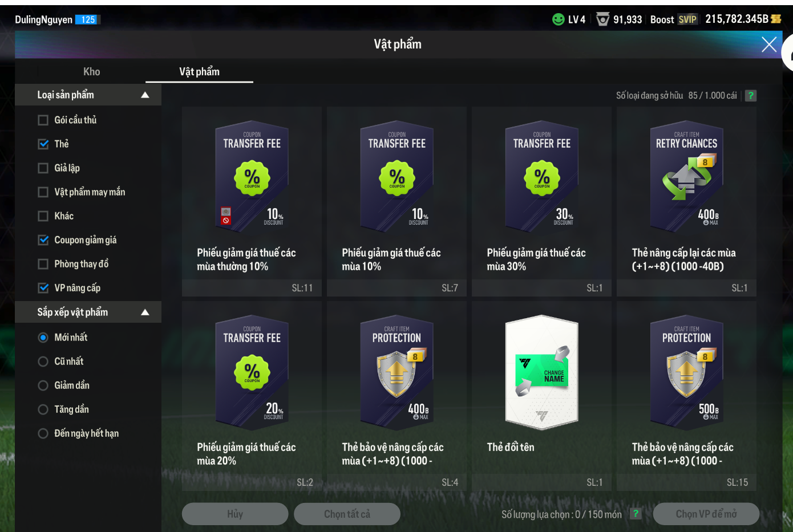The width and height of the screenshot is (793, 532).
Task: Collapse the Sắp xếp vật phẩm section
Action: pos(145,312)
